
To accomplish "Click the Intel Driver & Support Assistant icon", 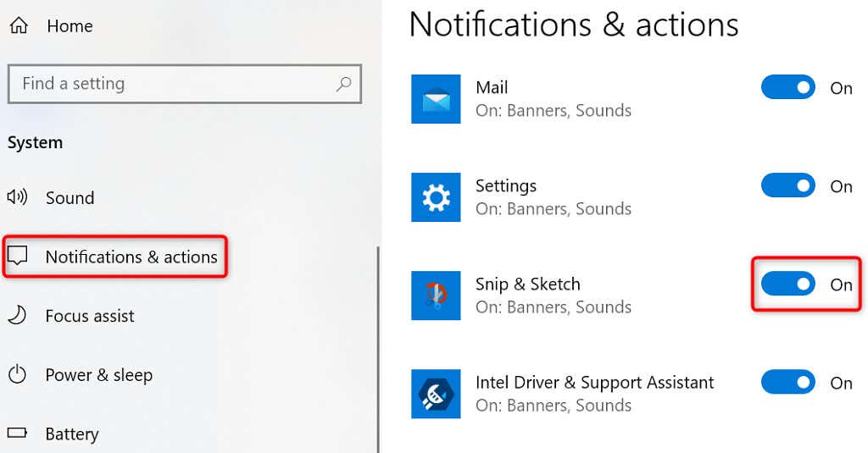I will coord(436,394).
